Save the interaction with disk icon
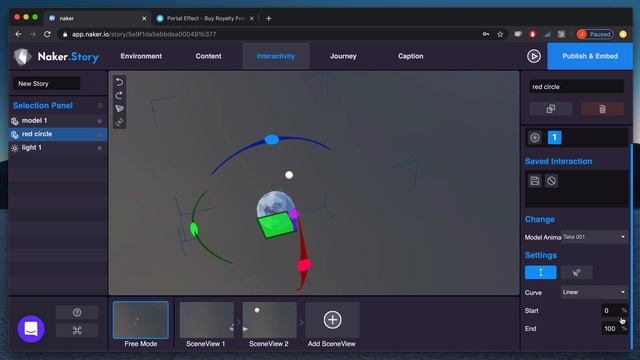The image size is (640, 360). [x=535, y=181]
